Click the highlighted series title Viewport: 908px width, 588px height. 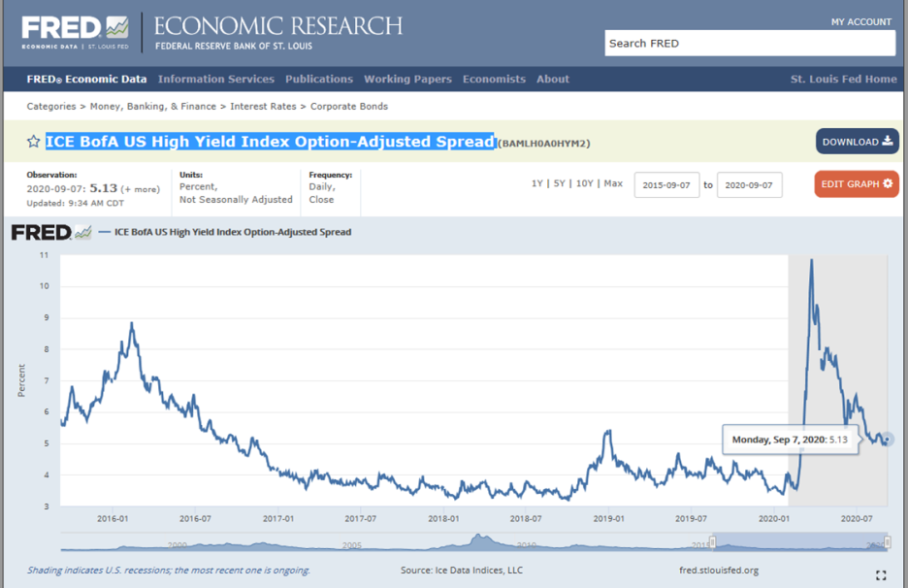(270, 142)
